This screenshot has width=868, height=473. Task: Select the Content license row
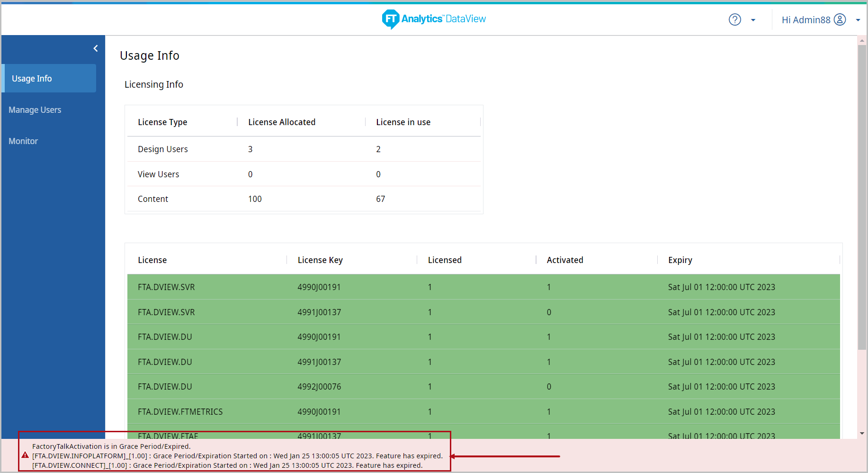point(152,199)
